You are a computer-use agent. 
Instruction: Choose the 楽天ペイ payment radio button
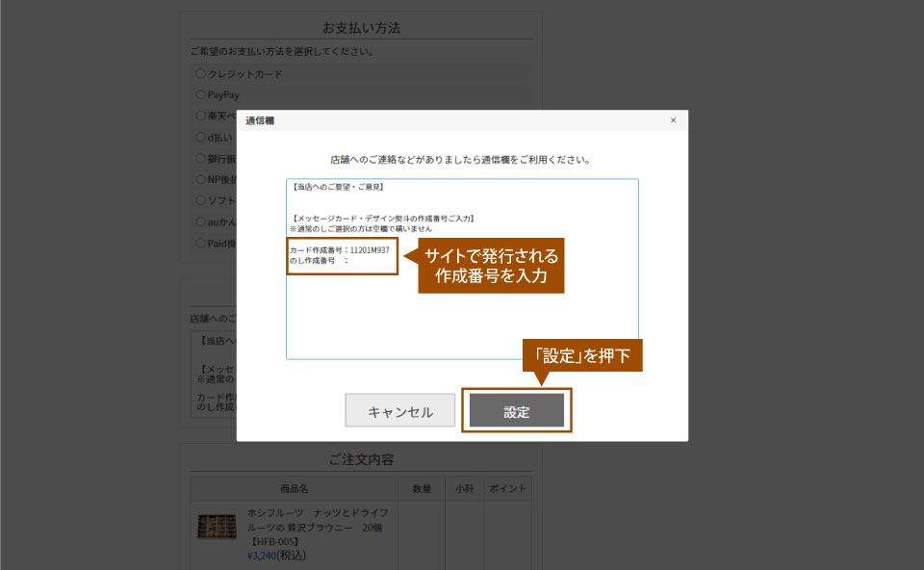click(x=200, y=116)
